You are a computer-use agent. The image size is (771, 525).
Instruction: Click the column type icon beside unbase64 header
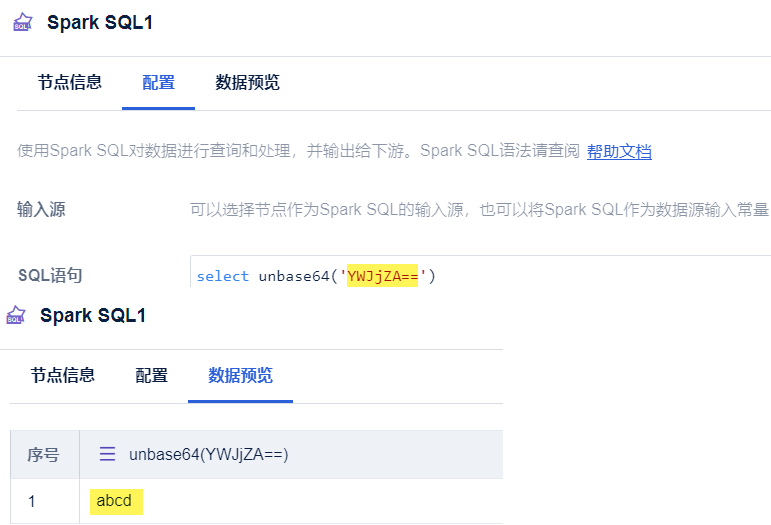pos(107,454)
